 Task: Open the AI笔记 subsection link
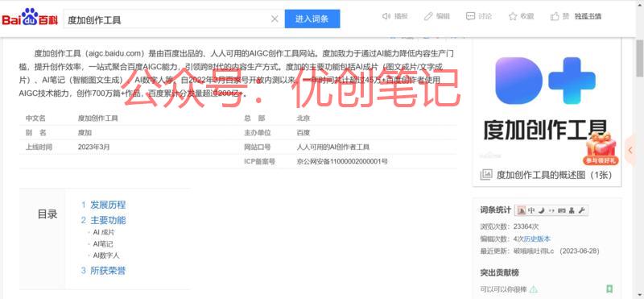(103, 244)
